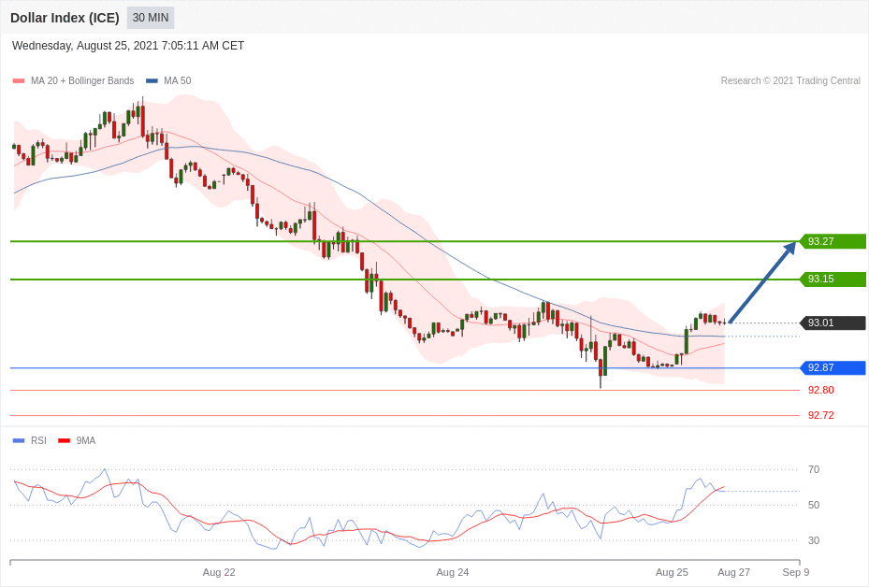Click the RSI legend label
The image size is (869, 588).
(38, 440)
